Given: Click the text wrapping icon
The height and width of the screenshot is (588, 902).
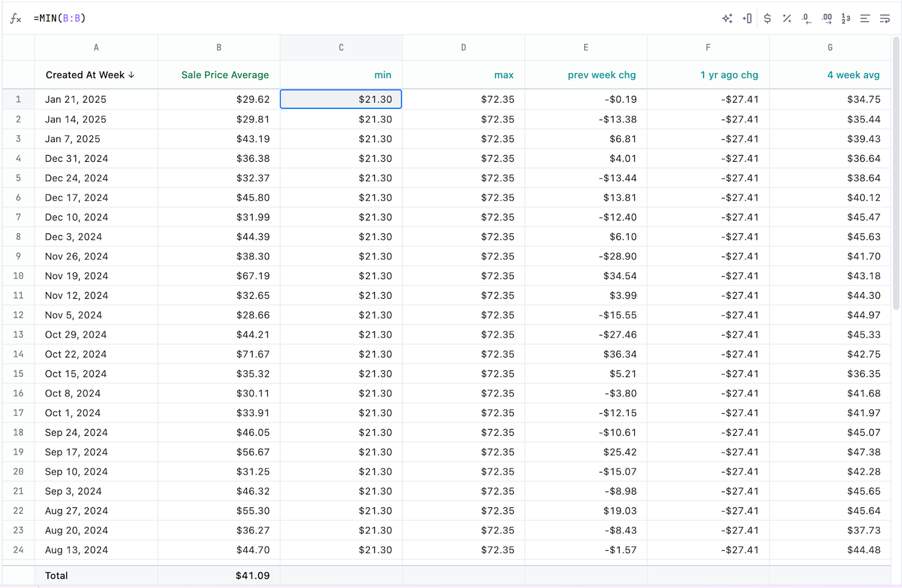Looking at the screenshot, I should (x=884, y=18).
